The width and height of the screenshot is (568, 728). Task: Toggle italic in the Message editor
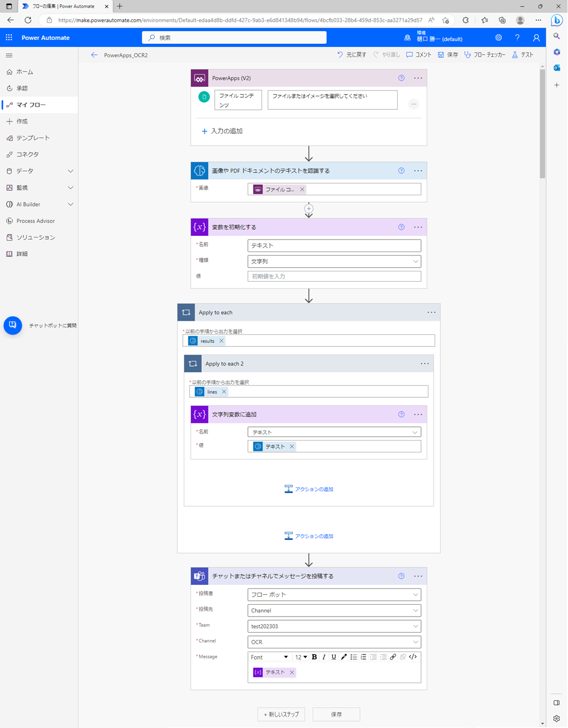pyautogui.click(x=324, y=657)
